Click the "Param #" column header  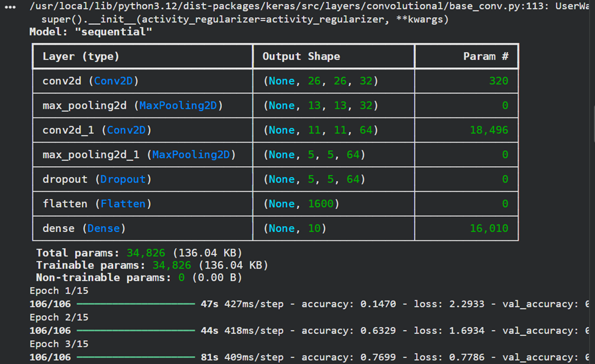pos(486,56)
